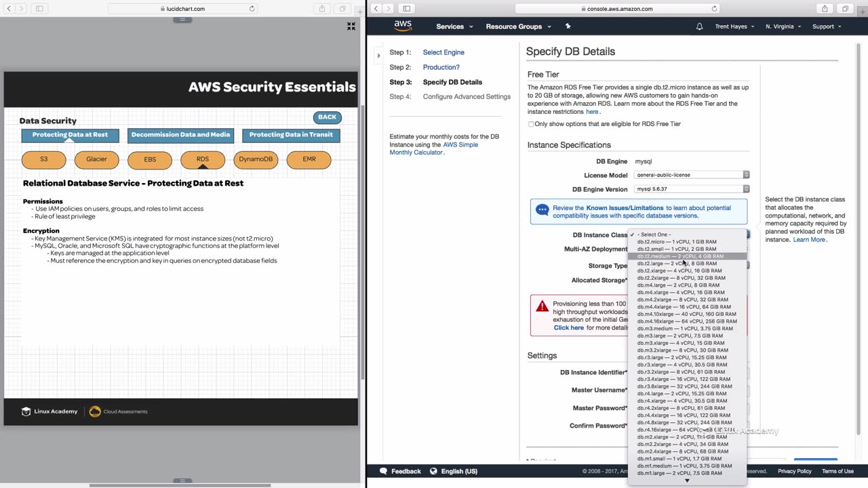The height and width of the screenshot is (488, 868).
Task: Click the Feedback speech bubble icon
Action: [x=384, y=471]
